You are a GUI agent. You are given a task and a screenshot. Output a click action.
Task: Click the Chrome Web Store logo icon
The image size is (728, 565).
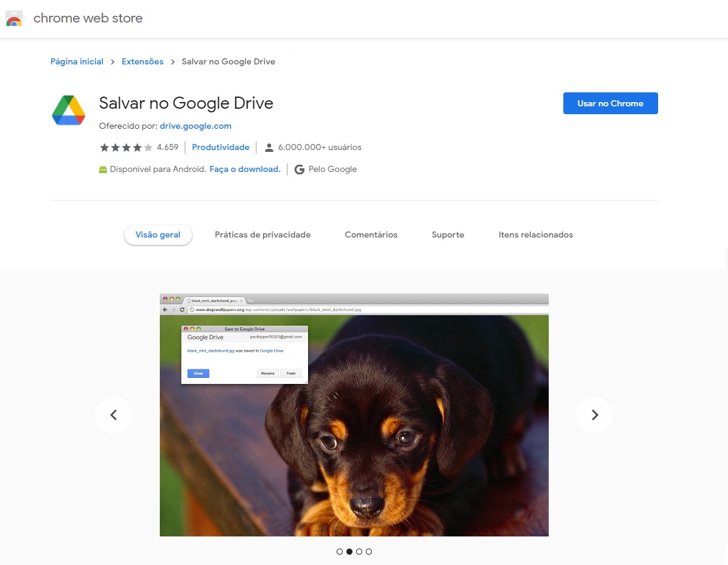14,19
